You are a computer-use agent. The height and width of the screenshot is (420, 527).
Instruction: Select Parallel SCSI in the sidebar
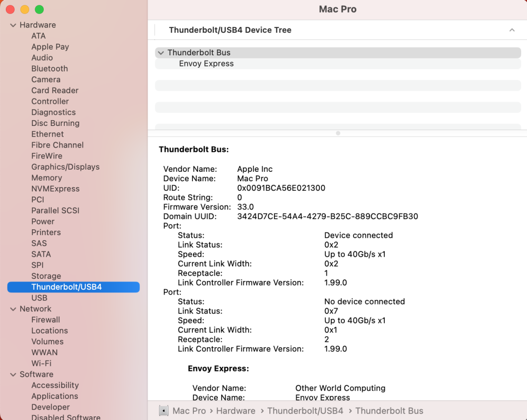click(x=55, y=211)
